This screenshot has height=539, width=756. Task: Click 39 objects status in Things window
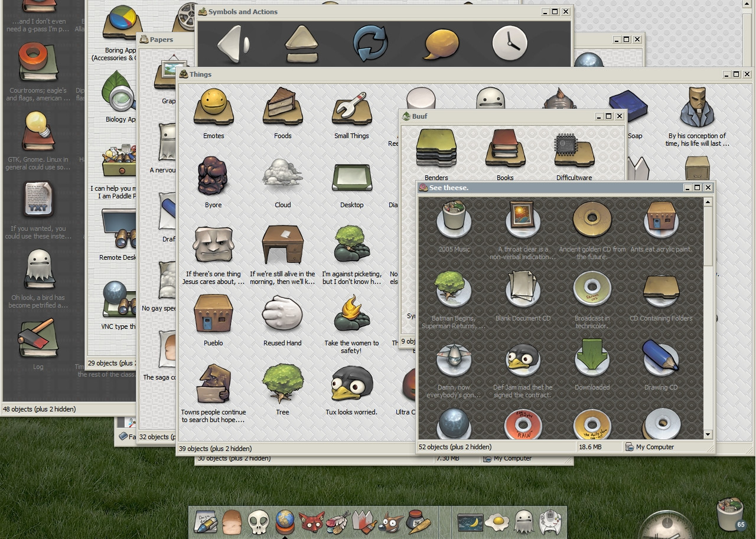point(215,449)
